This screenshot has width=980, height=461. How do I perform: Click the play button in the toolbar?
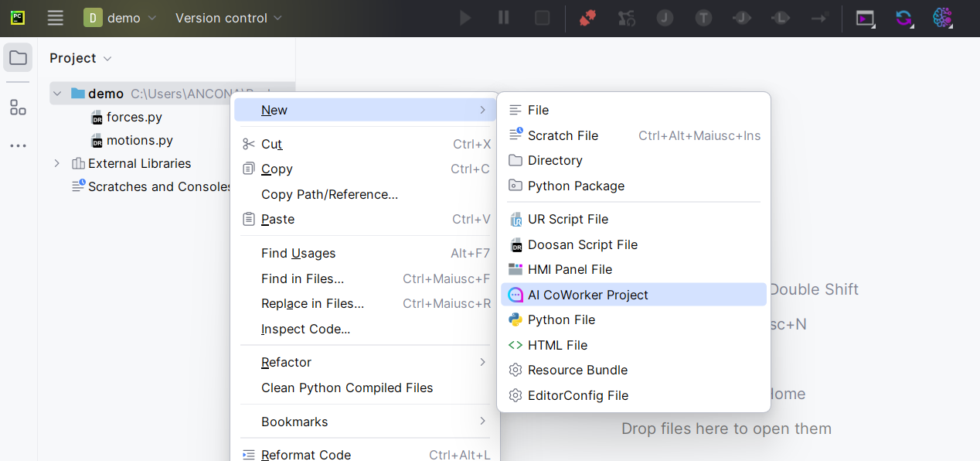pos(465,18)
